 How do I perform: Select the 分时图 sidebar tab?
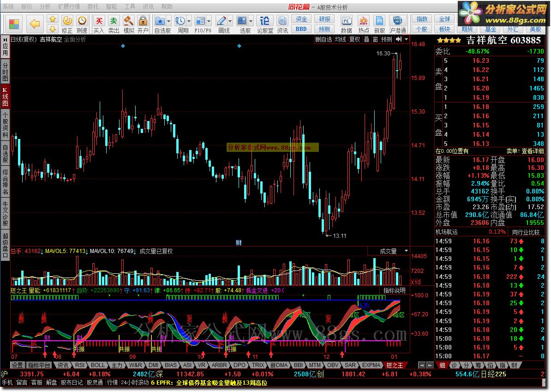(x=5, y=72)
